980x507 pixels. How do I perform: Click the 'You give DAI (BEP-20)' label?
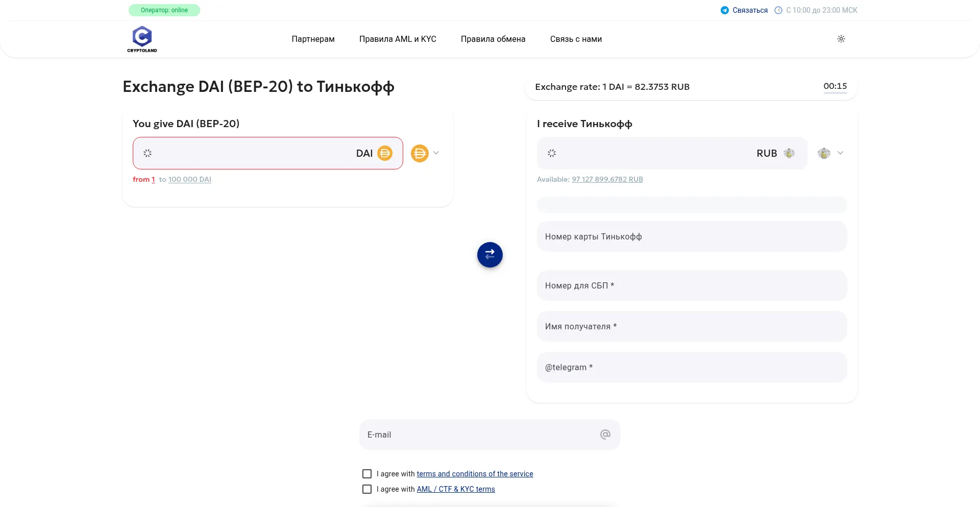[x=186, y=124]
